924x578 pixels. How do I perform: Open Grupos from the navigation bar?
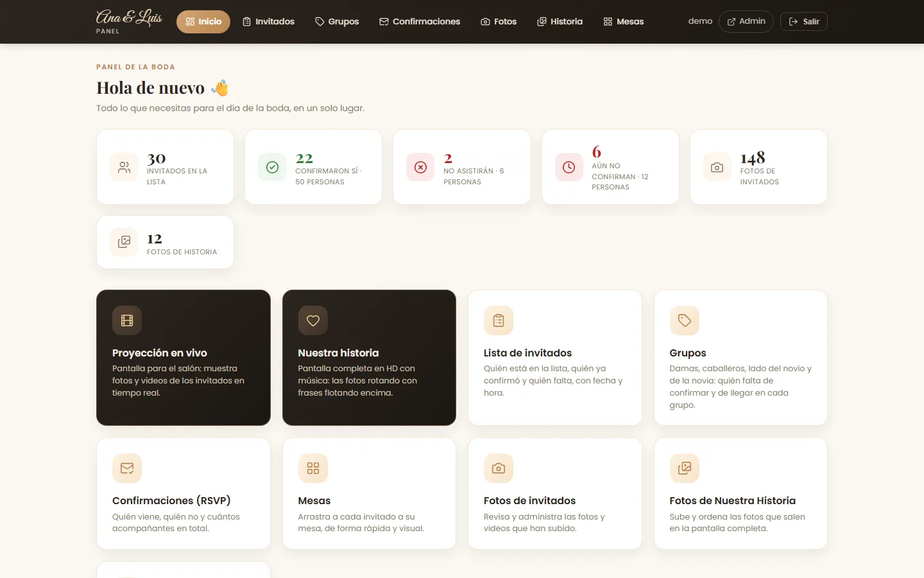pos(337,22)
